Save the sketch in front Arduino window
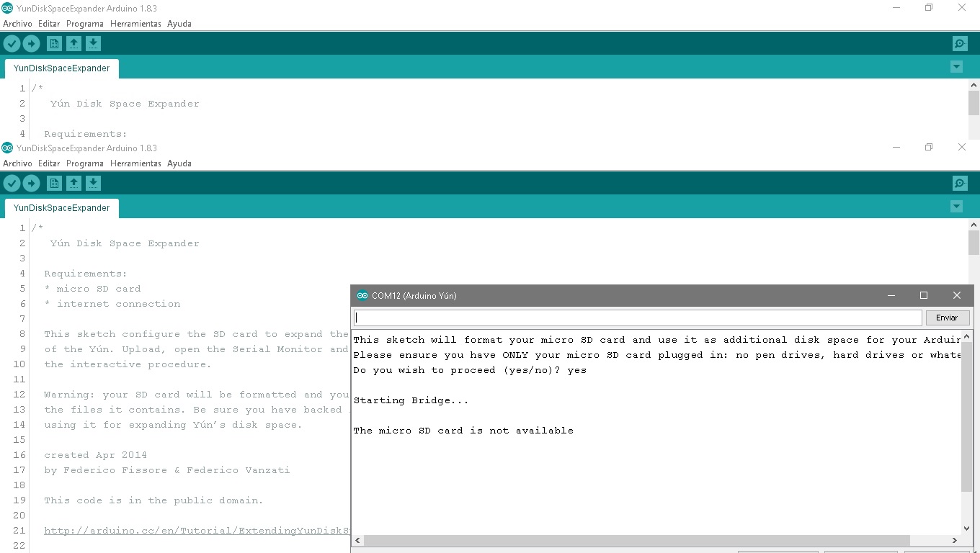 coord(93,184)
